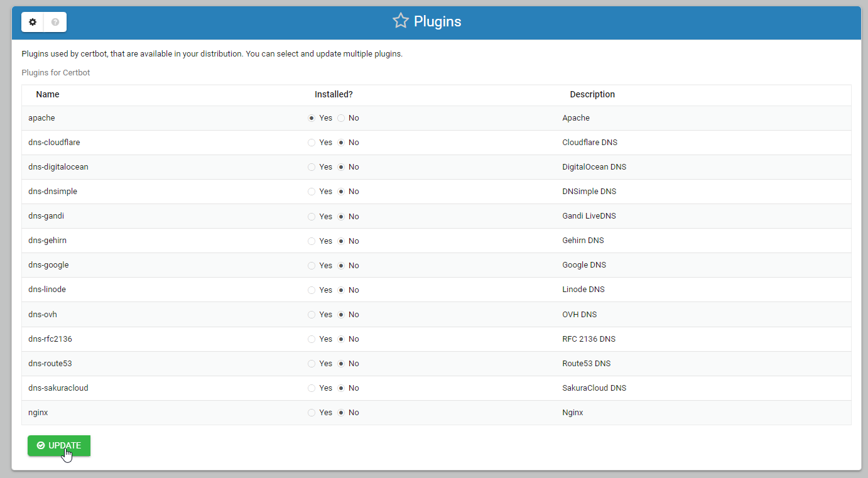868x478 pixels.
Task: Select No for dns-dnsimple plugin
Action: 341,192
